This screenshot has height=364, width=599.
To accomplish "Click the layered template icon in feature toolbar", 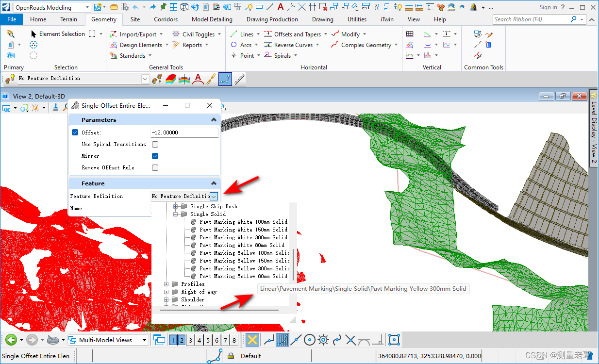I will 170,79.
